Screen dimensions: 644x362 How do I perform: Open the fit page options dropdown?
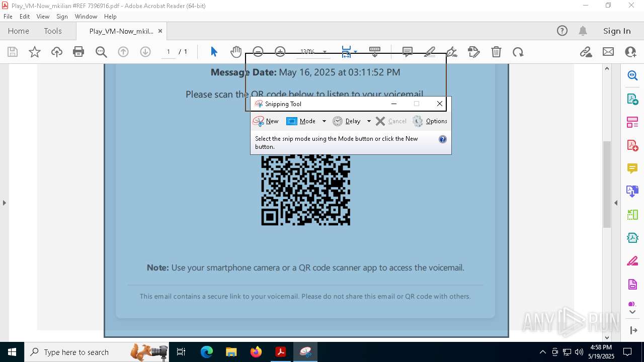[x=355, y=52]
